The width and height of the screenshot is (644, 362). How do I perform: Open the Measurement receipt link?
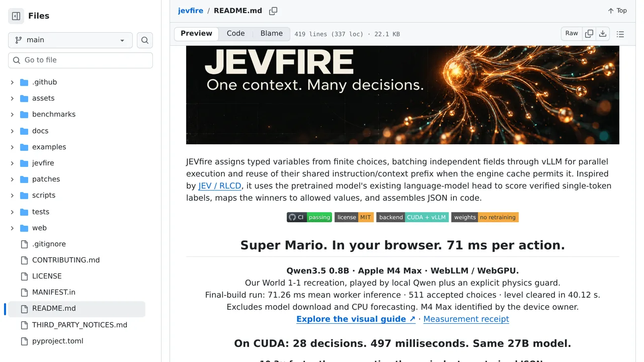(466, 319)
